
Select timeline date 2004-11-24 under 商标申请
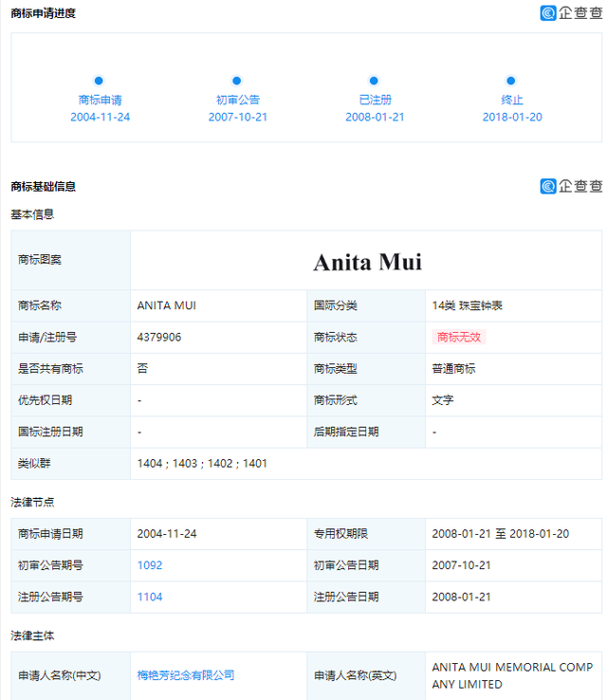tap(100, 117)
